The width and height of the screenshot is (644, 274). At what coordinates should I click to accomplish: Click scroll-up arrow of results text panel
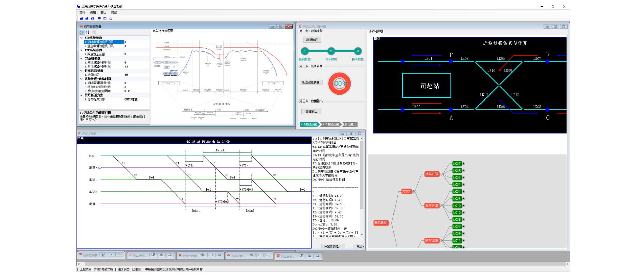[362, 139]
